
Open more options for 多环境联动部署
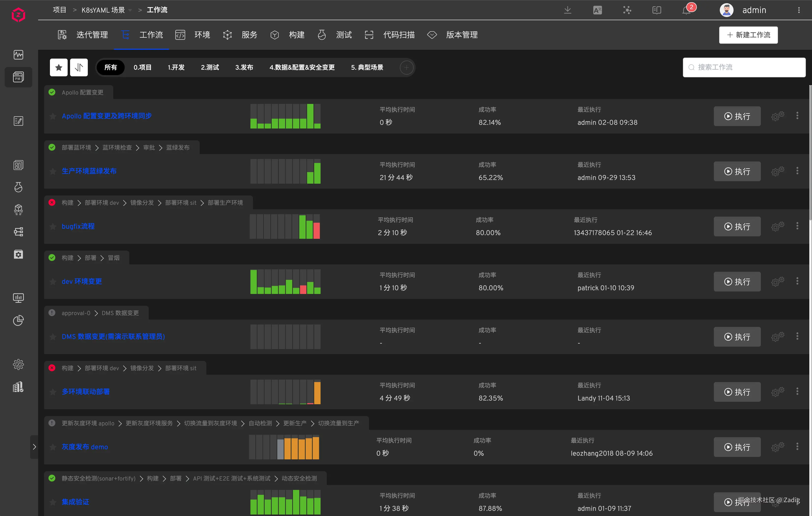click(x=797, y=391)
